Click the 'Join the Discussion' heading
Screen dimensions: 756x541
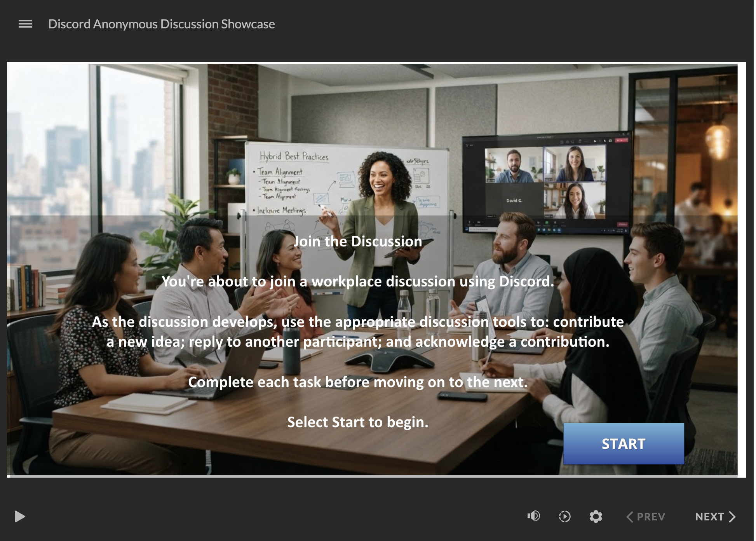point(357,241)
